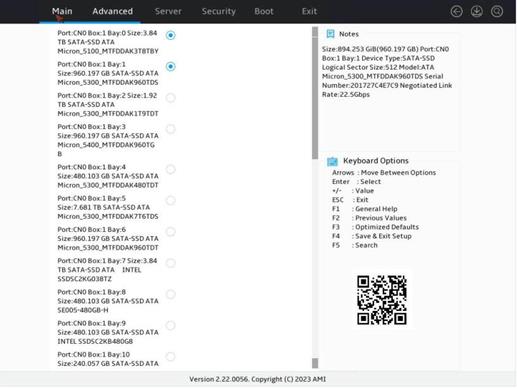Toggle the Bay:1 960.197 GB drive radio
Image resolution: width=517 pixels, height=388 pixels.
coord(171,66)
